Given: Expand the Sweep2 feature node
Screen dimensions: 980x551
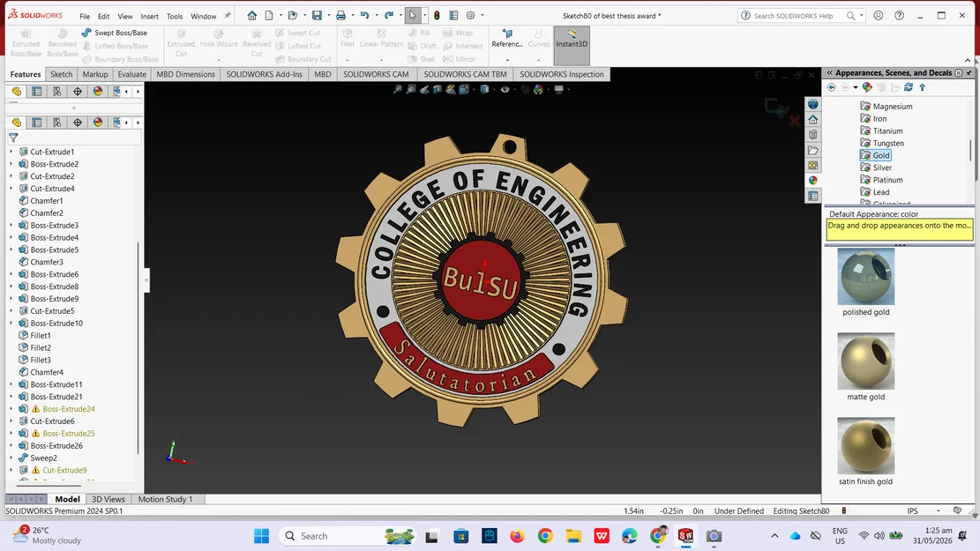Looking at the screenshot, I should coord(11,458).
